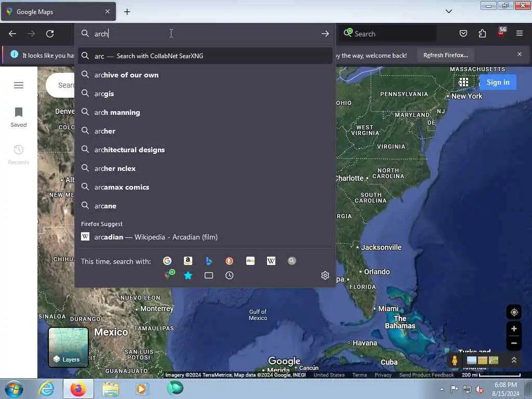Screen dimensions: 532x399
Task: Add Google Maps as a search engine
Action: coord(170,274)
